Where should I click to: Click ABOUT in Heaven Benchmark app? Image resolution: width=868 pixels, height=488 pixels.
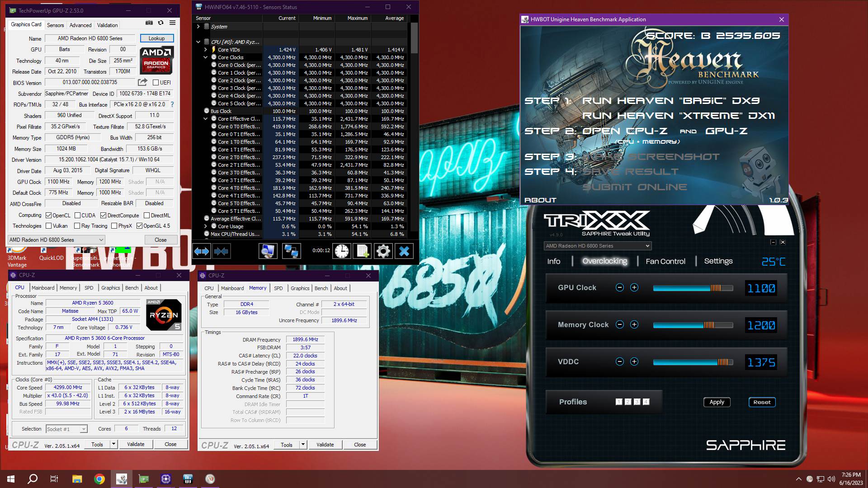click(540, 200)
